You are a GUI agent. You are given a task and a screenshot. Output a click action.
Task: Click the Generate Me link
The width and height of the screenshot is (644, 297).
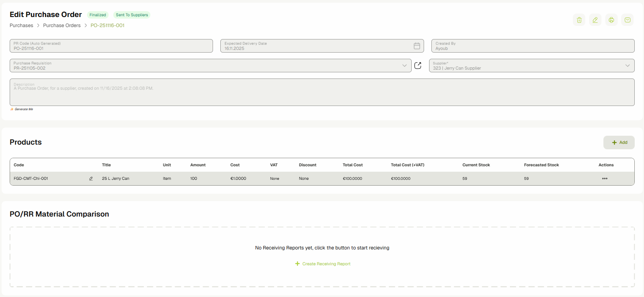tap(22, 109)
